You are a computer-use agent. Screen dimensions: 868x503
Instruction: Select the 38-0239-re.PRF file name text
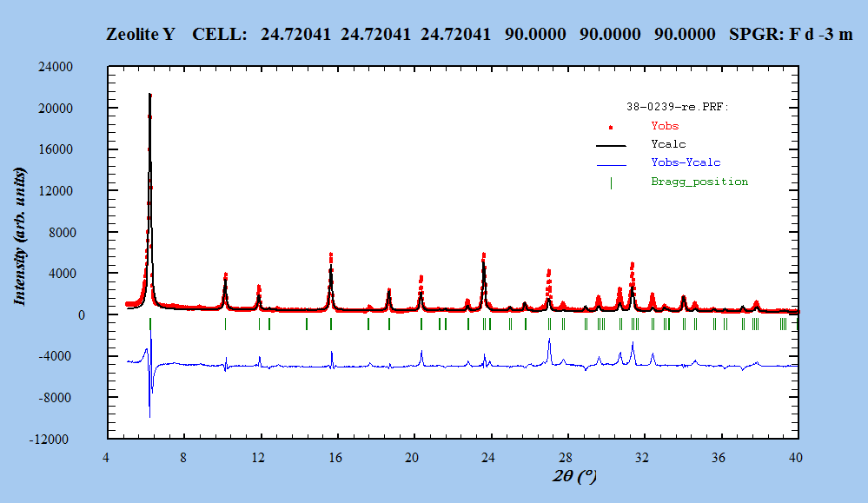pos(678,106)
